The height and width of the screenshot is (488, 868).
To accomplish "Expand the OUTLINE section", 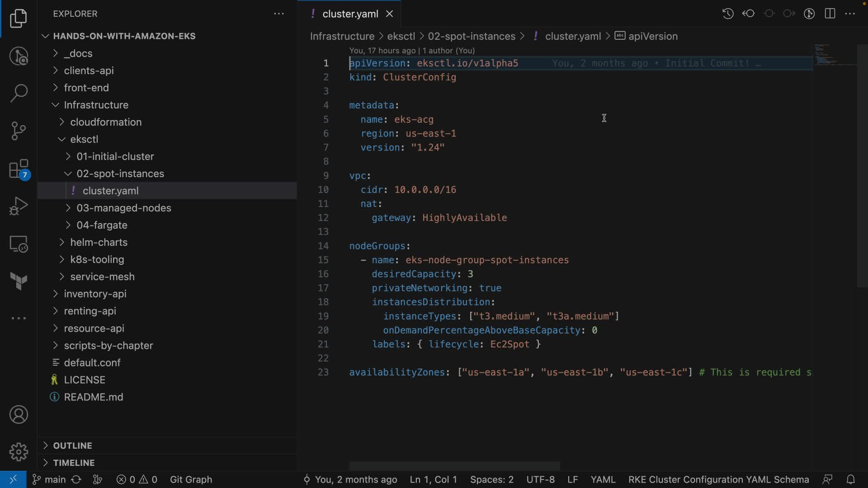I will (72, 446).
